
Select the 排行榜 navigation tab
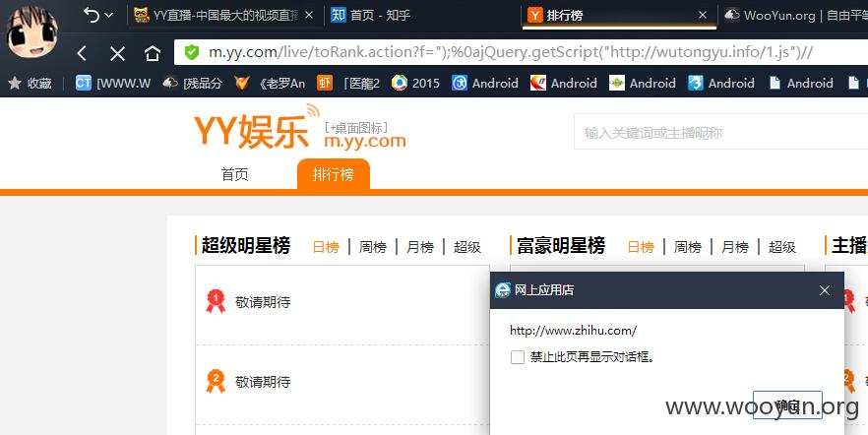coord(334,174)
